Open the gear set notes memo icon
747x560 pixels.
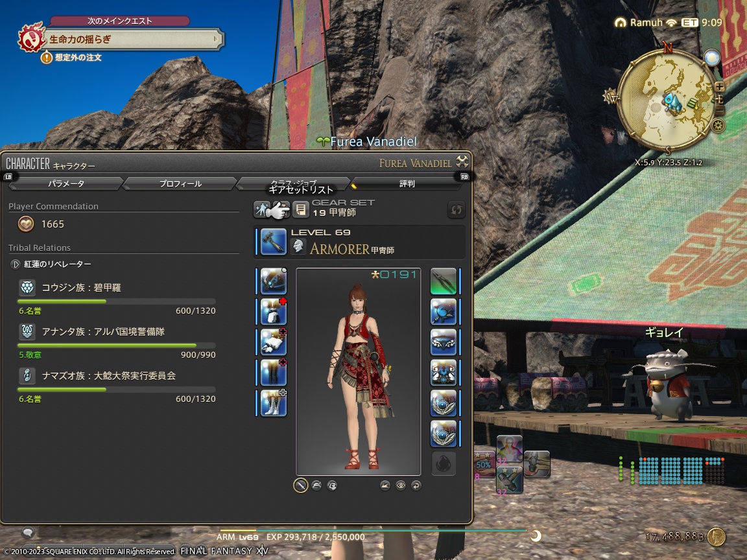coord(300,209)
